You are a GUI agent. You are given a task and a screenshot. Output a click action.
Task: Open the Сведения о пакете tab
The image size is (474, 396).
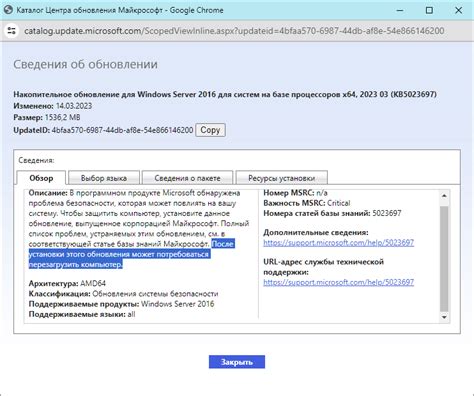click(187, 178)
